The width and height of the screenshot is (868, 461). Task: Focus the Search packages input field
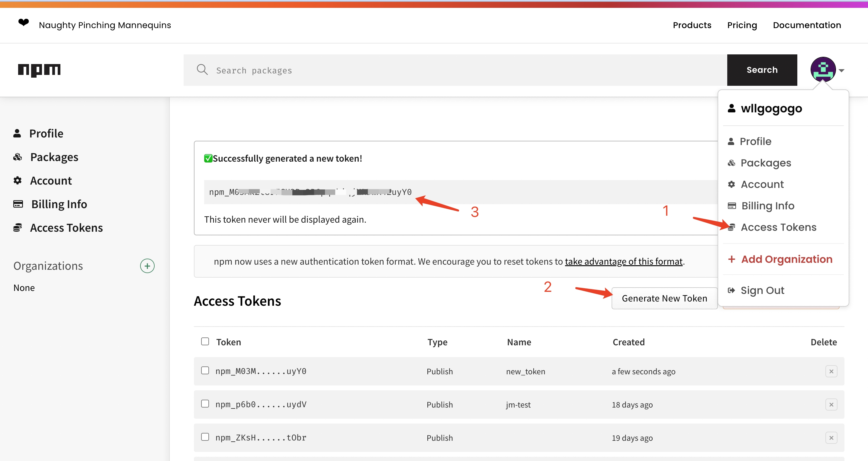coord(455,70)
